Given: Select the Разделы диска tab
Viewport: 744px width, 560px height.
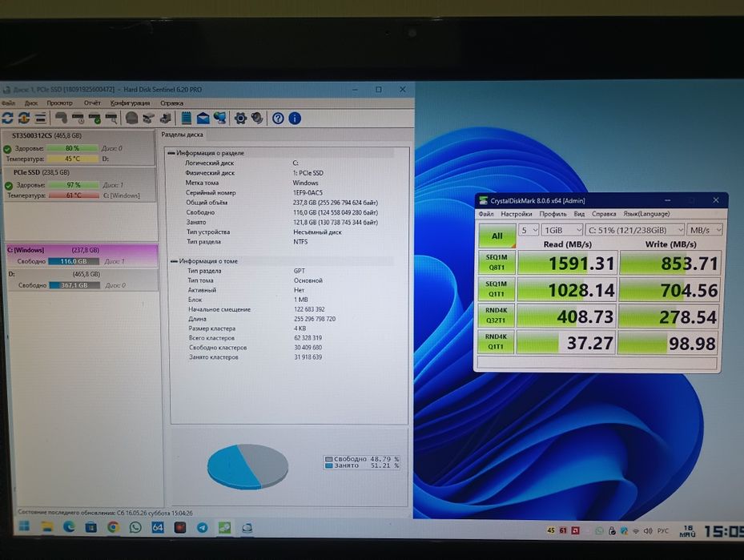Looking at the screenshot, I should click(x=183, y=135).
